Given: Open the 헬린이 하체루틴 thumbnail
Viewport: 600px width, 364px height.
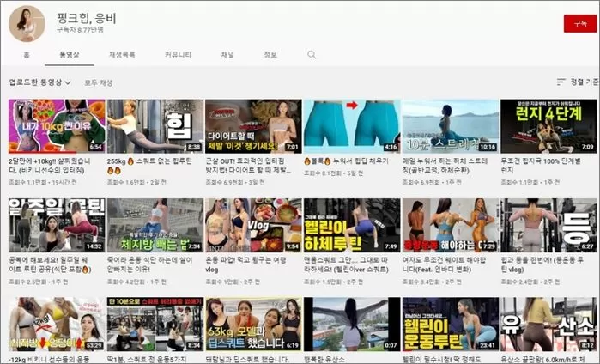Looking at the screenshot, I should click(x=352, y=225).
